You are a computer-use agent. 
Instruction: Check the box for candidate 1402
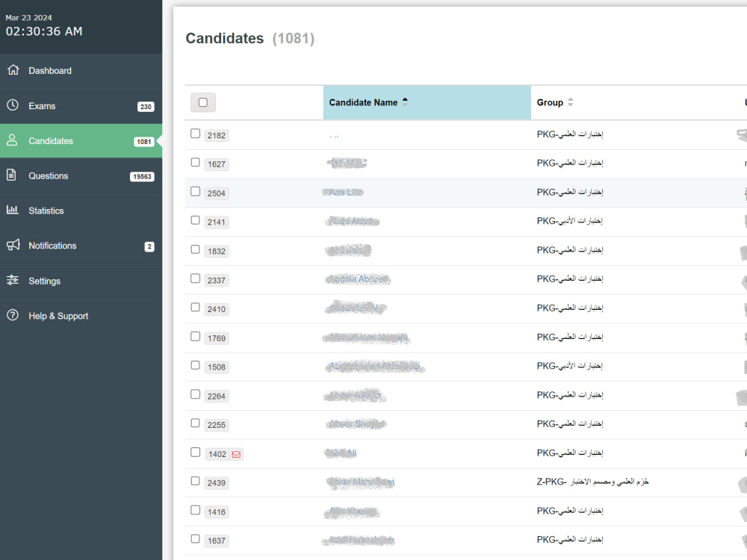coord(195,452)
